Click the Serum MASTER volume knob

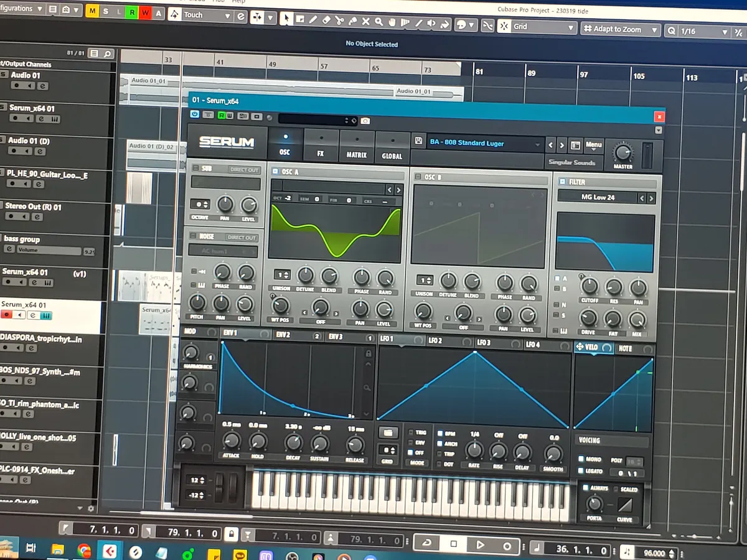tap(622, 153)
